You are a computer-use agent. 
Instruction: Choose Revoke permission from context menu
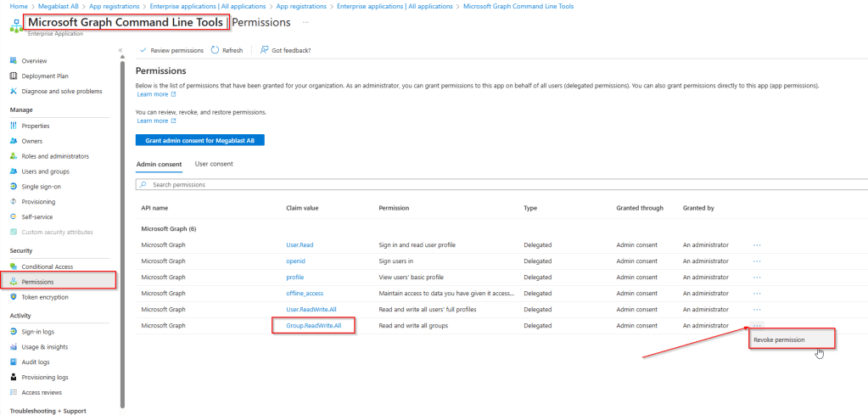coord(779,339)
